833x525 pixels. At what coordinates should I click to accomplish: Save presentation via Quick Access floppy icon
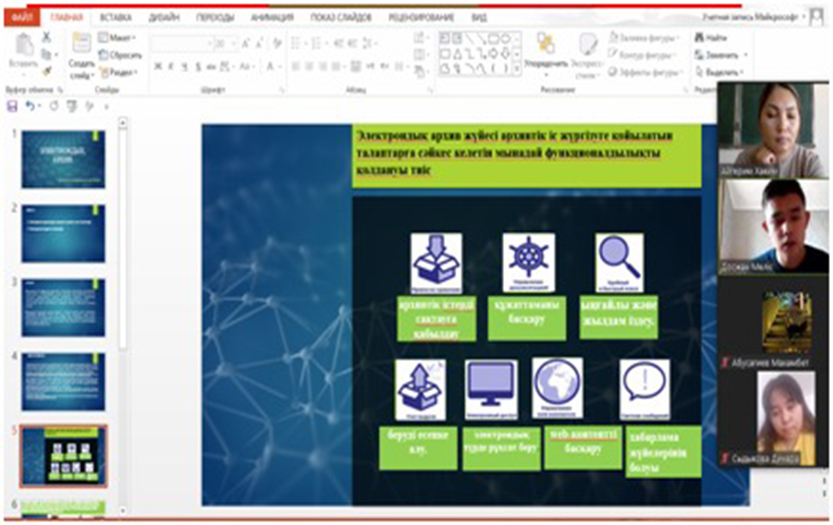pyautogui.click(x=11, y=105)
